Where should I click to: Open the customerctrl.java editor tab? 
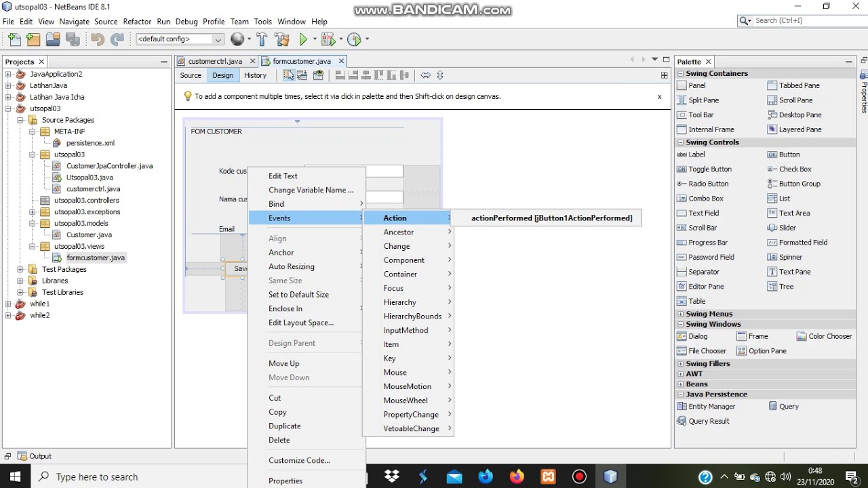[x=215, y=61]
